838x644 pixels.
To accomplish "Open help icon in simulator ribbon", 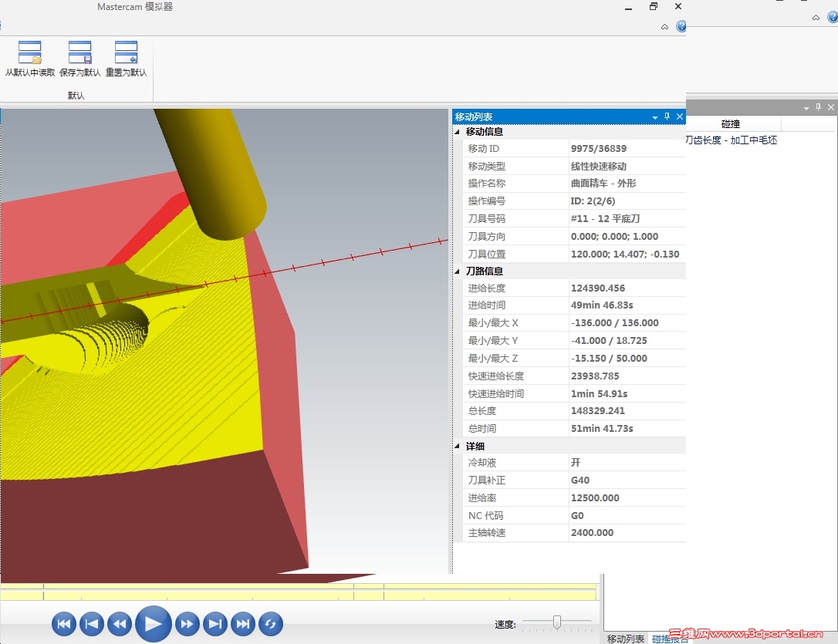I will pos(681,26).
